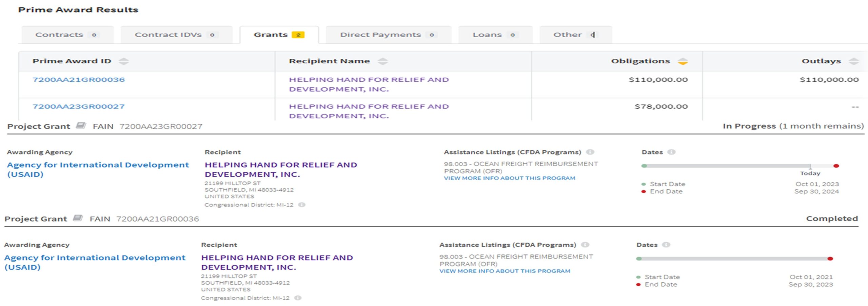Open the Contracts tab

[67, 35]
